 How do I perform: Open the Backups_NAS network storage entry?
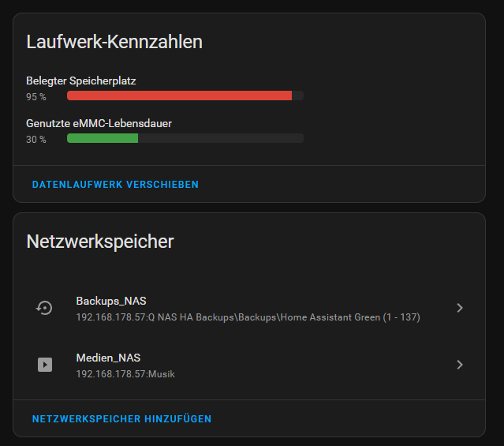click(x=249, y=309)
